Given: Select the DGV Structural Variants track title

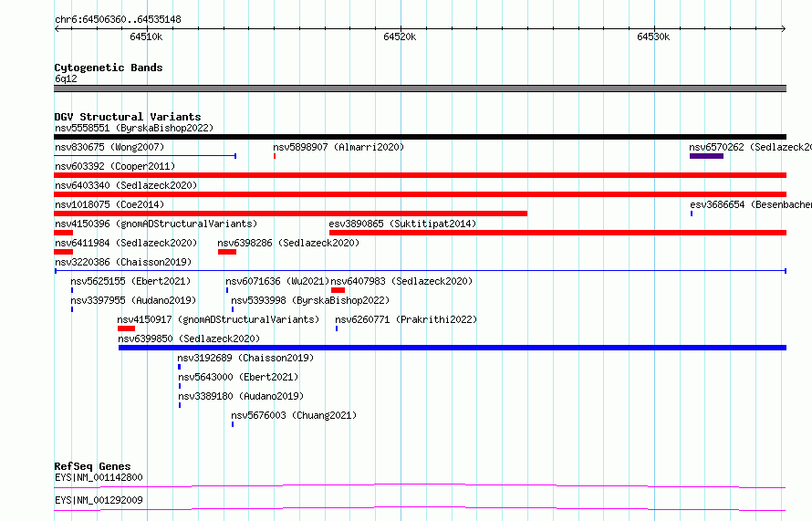Looking at the screenshot, I should pos(128,117).
